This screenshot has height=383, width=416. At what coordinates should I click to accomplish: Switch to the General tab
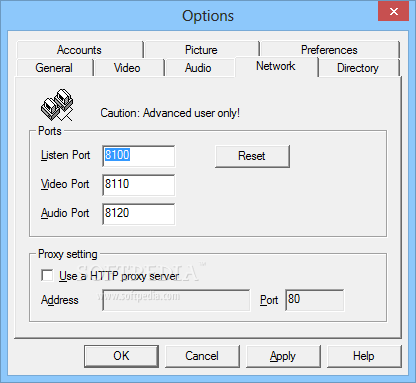pos(54,68)
